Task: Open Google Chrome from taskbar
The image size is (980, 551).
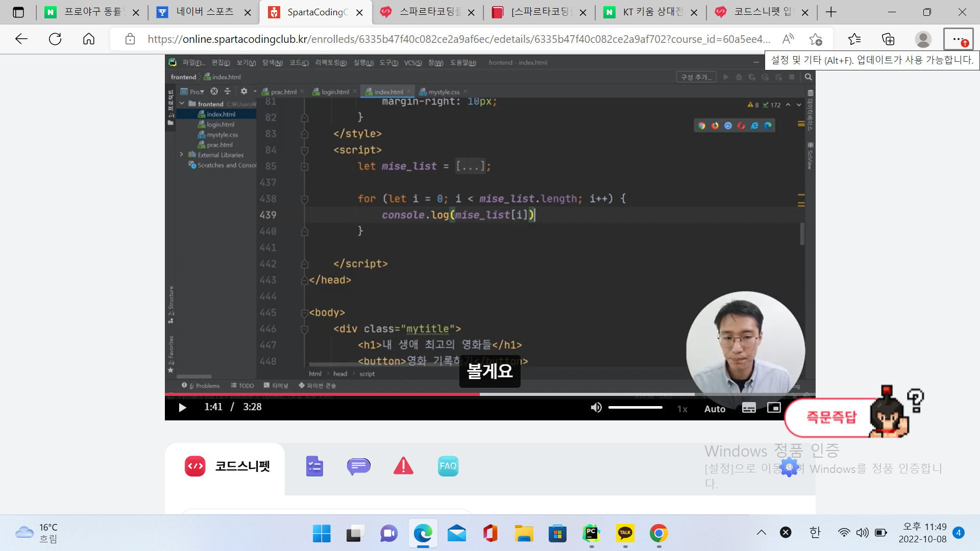Action: (x=658, y=533)
